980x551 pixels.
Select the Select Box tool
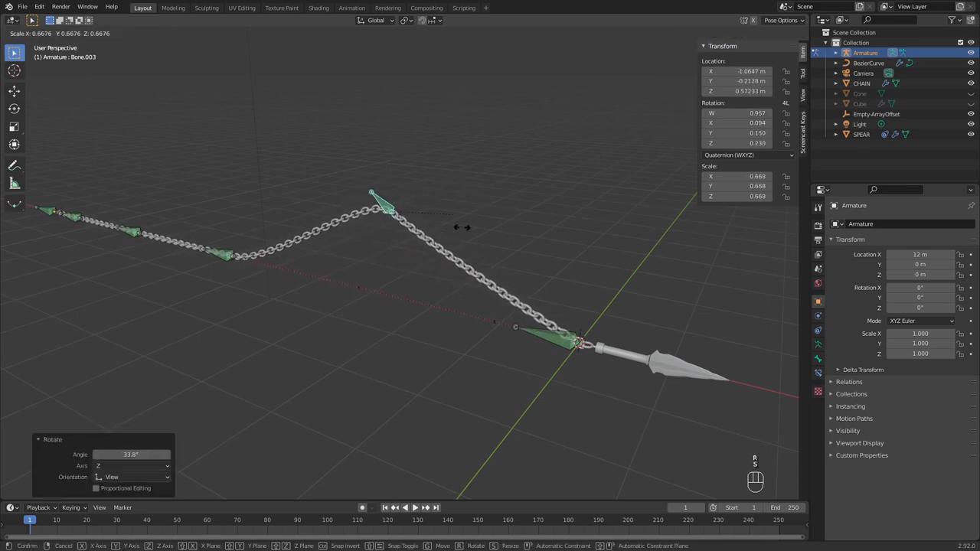(x=14, y=53)
